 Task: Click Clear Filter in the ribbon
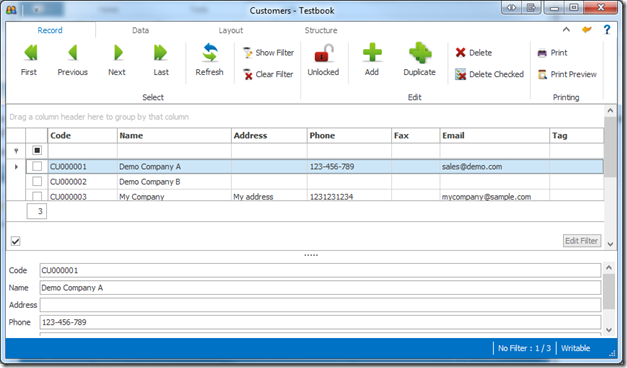coord(269,74)
